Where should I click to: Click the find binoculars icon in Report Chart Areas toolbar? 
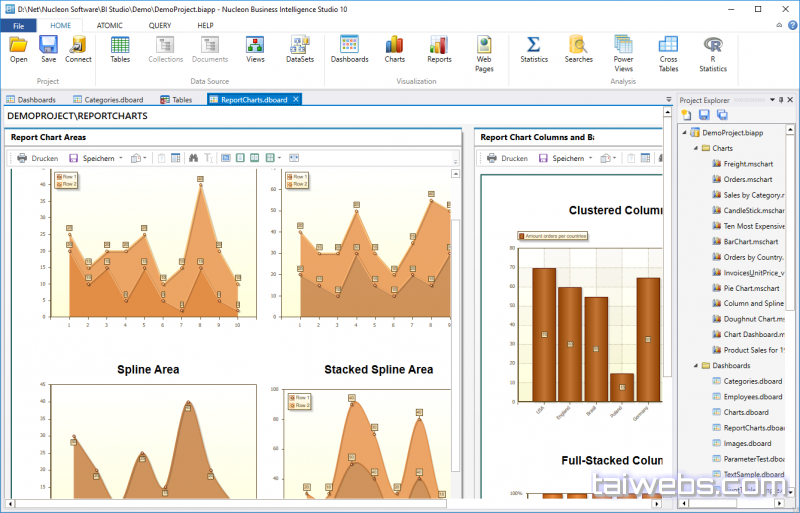pos(193,158)
